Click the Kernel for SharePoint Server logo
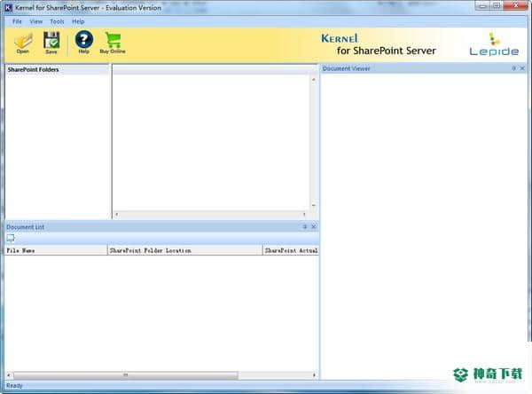The height and width of the screenshot is (394, 532). tap(379, 44)
